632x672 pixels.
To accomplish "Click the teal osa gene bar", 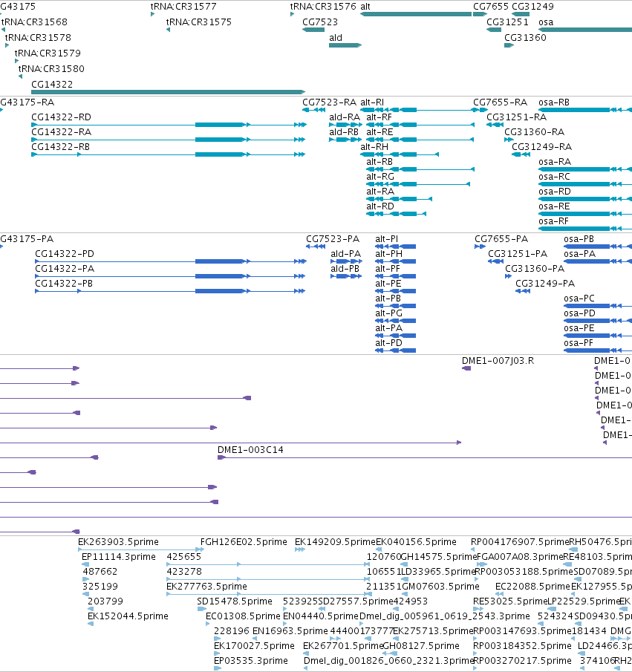I will 585,30.
